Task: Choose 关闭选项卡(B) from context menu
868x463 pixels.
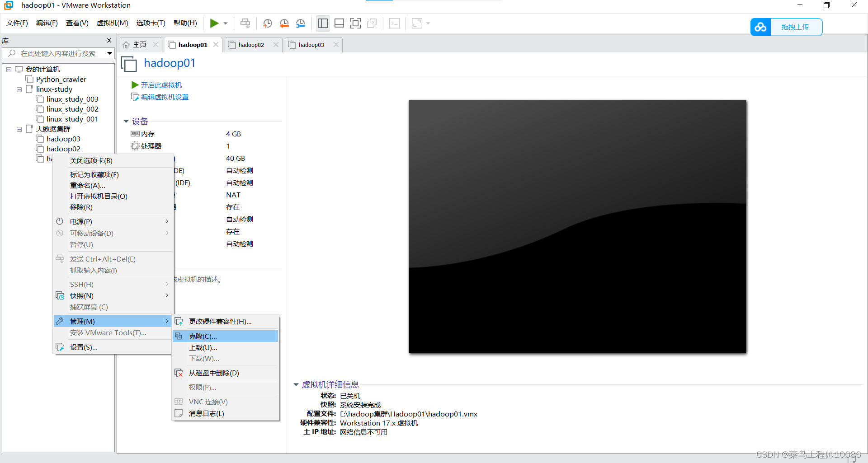Action: coord(113,161)
